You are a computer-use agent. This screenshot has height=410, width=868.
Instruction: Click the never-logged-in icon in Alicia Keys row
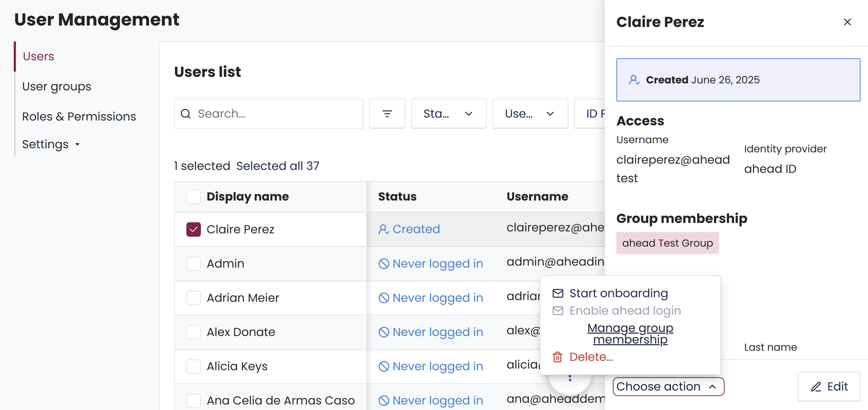point(384,366)
